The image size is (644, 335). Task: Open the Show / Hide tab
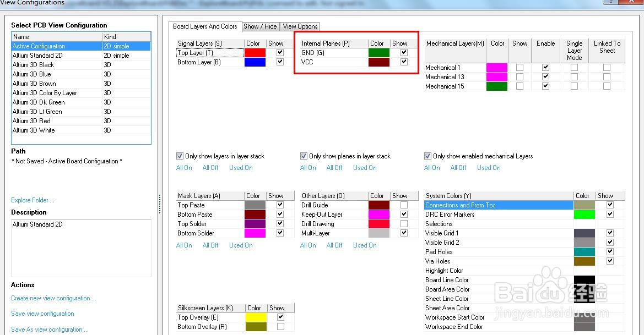tap(261, 26)
